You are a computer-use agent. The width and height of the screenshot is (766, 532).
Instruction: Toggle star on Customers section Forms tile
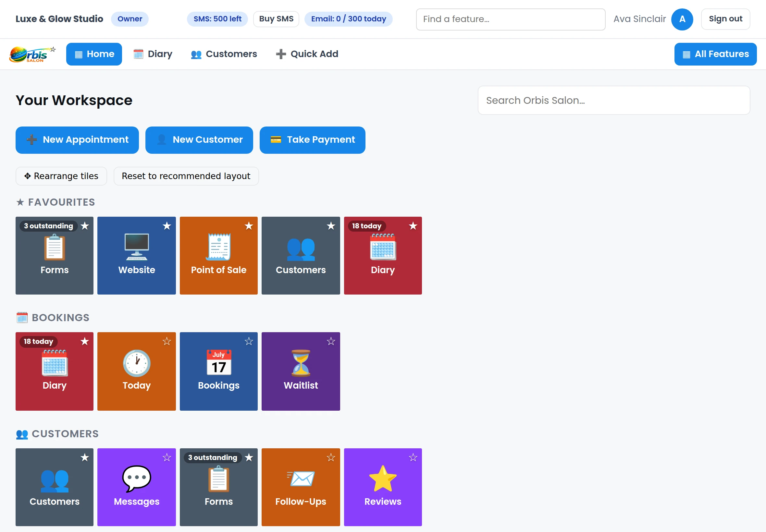(249, 457)
